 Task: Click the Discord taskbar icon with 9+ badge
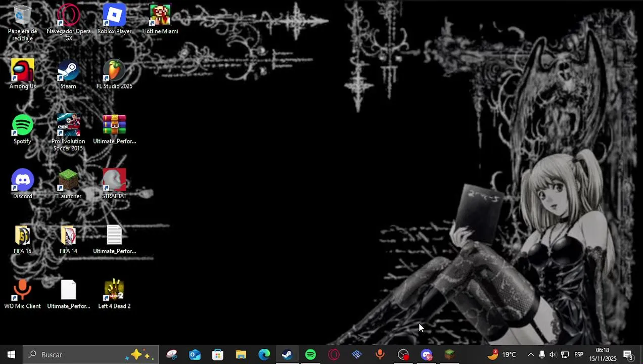[x=427, y=355]
